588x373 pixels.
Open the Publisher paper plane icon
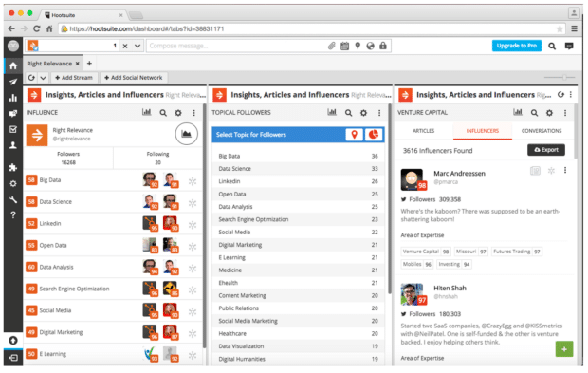point(13,82)
